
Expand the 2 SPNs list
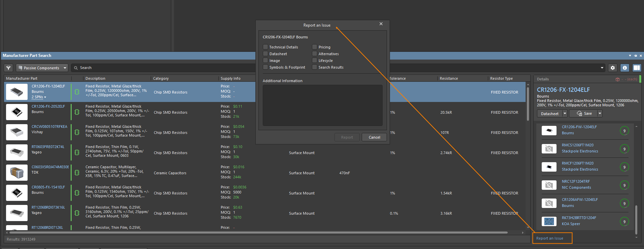39,97
